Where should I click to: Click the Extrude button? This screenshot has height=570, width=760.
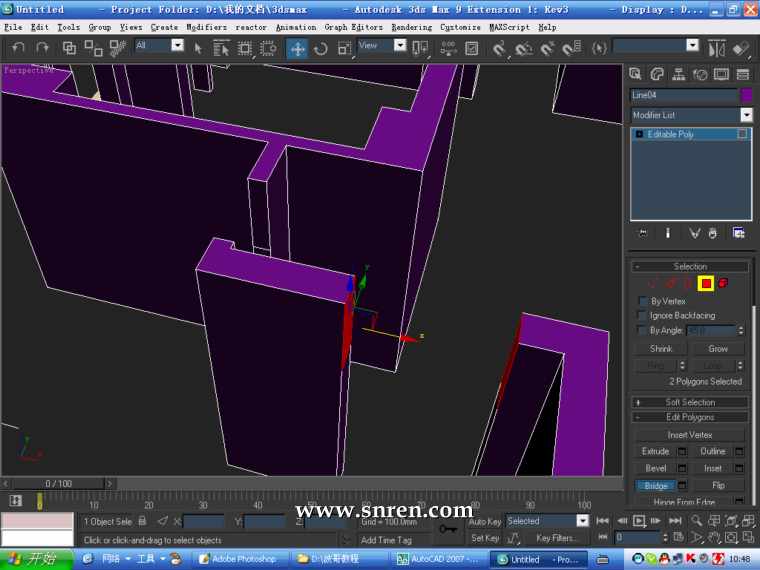tap(655, 451)
